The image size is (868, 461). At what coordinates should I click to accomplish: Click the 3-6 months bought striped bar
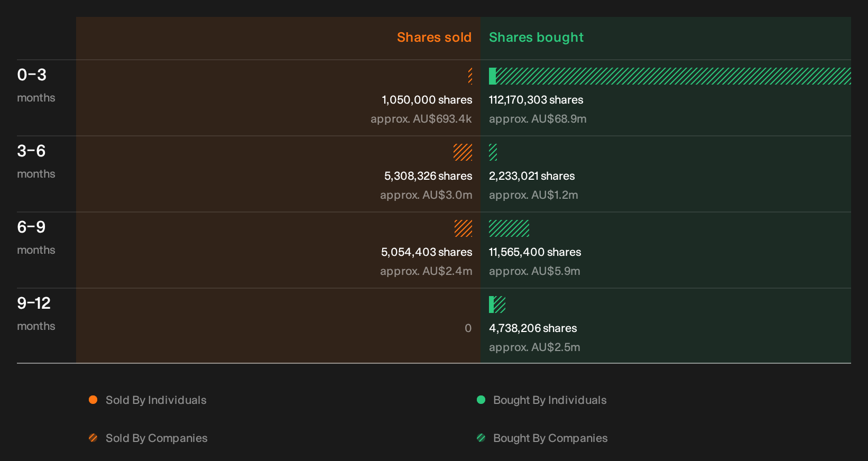click(x=493, y=152)
